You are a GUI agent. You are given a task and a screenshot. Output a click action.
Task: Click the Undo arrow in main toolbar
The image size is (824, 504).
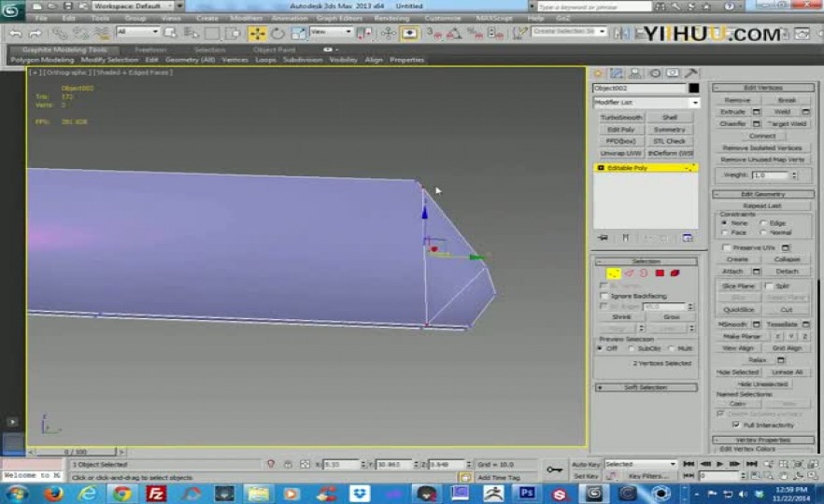click(x=16, y=34)
